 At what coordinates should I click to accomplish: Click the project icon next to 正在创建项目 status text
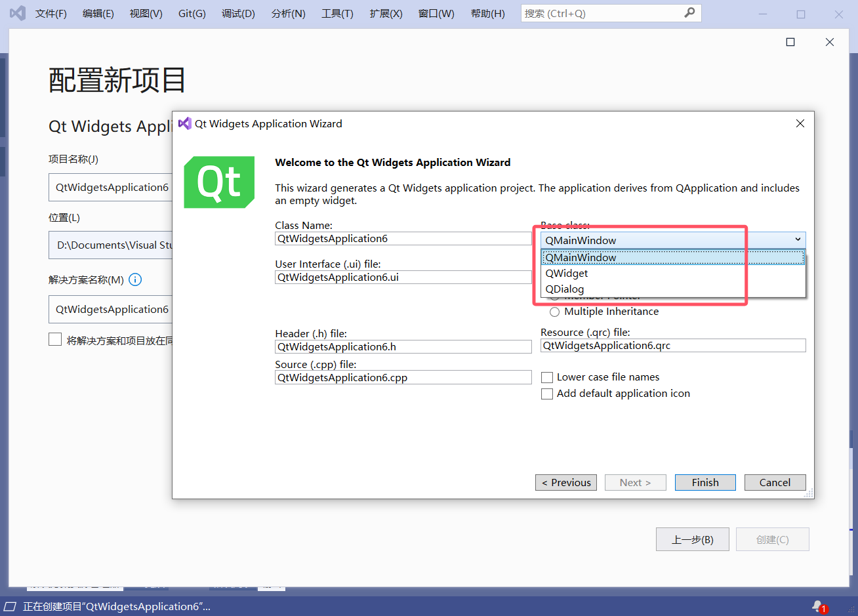9,606
